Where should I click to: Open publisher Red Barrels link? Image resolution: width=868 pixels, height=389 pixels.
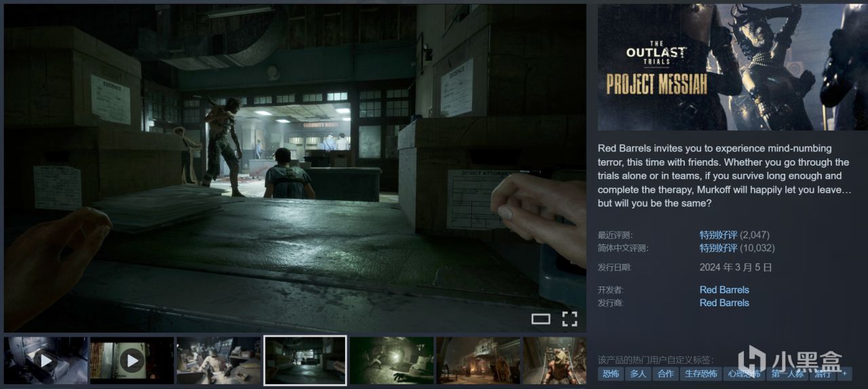pyautogui.click(x=724, y=303)
